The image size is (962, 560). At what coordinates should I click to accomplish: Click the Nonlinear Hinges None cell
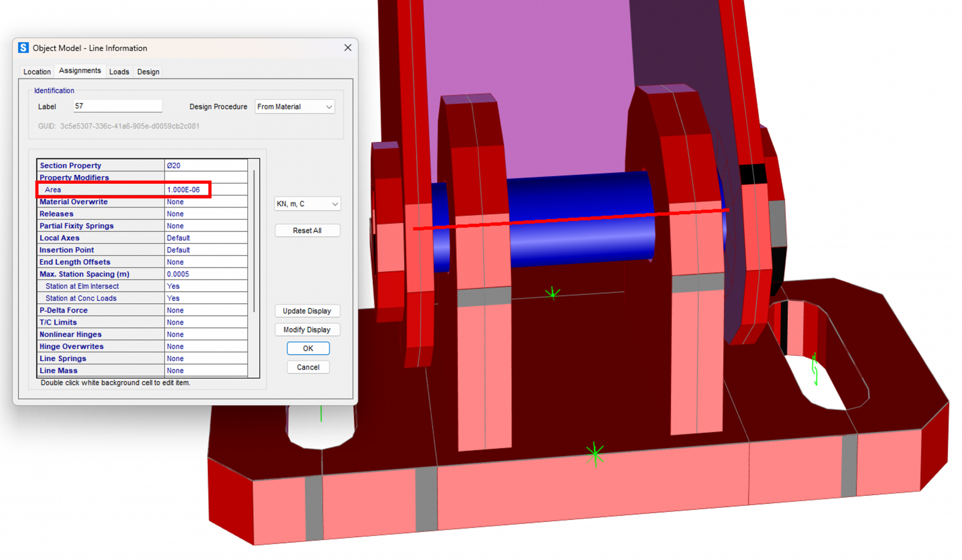pos(206,334)
